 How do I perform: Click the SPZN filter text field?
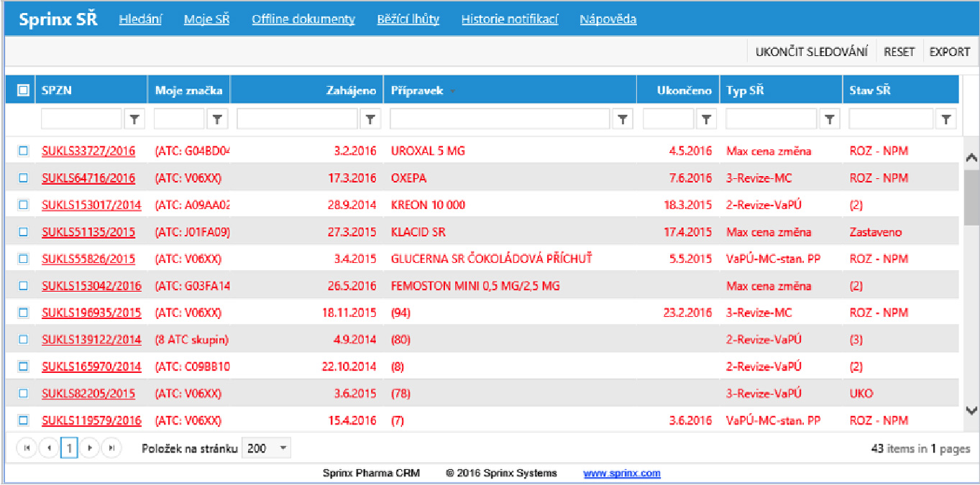point(81,120)
